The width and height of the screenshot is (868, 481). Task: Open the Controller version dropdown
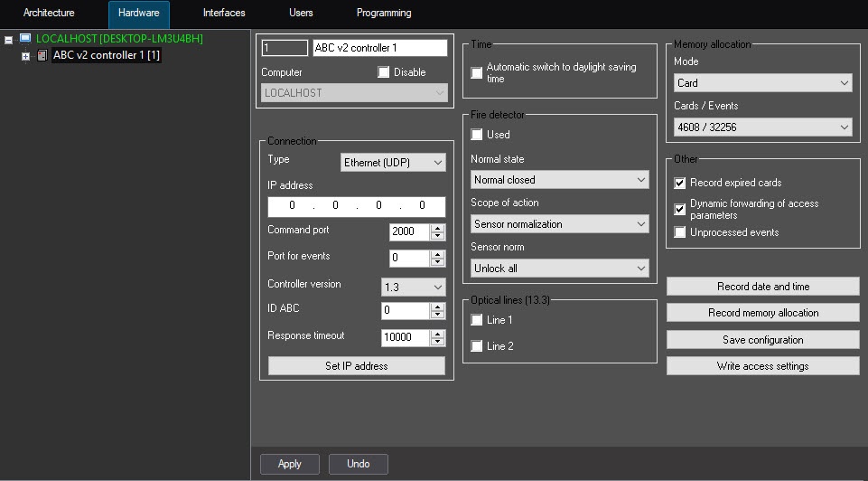point(413,287)
